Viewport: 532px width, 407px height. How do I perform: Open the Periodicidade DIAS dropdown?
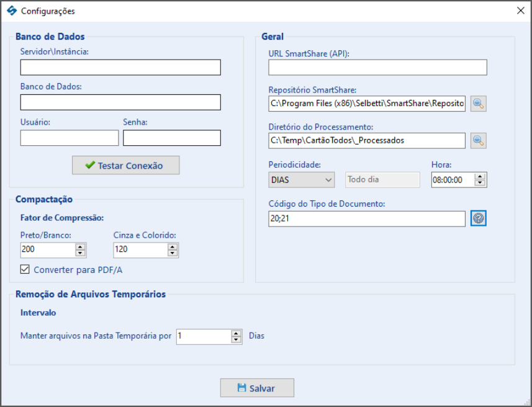pyautogui.click(x=301, y=180)
